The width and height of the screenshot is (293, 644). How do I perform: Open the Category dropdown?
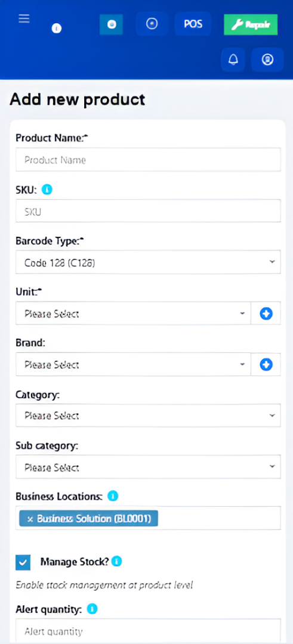pos(148,416)
